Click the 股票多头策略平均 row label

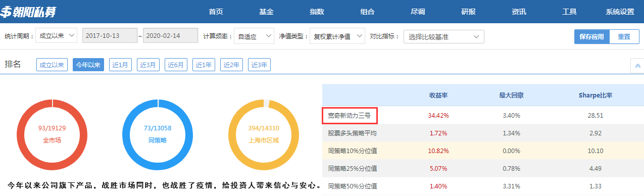353,133
